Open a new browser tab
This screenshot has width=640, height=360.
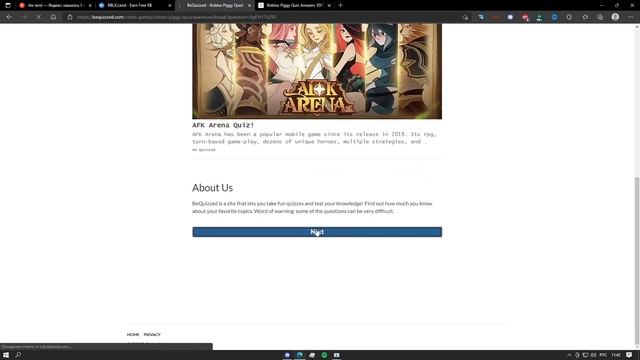point(340,5)
